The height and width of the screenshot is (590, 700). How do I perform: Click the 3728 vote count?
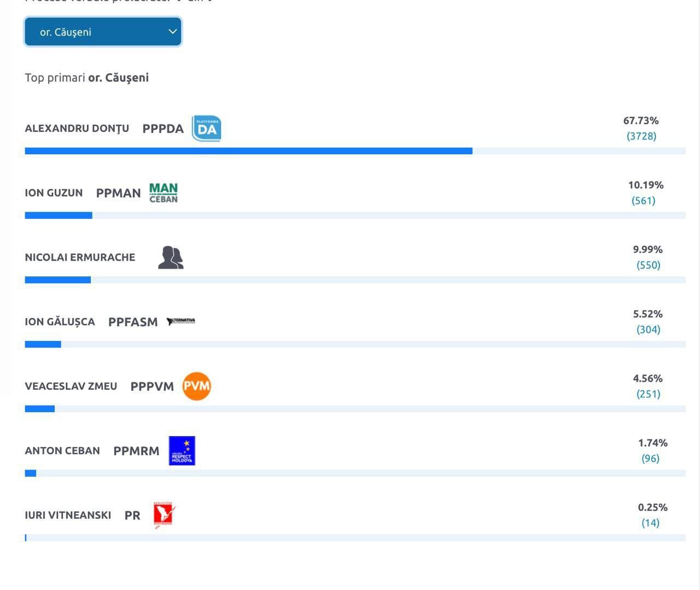point(641,136)
